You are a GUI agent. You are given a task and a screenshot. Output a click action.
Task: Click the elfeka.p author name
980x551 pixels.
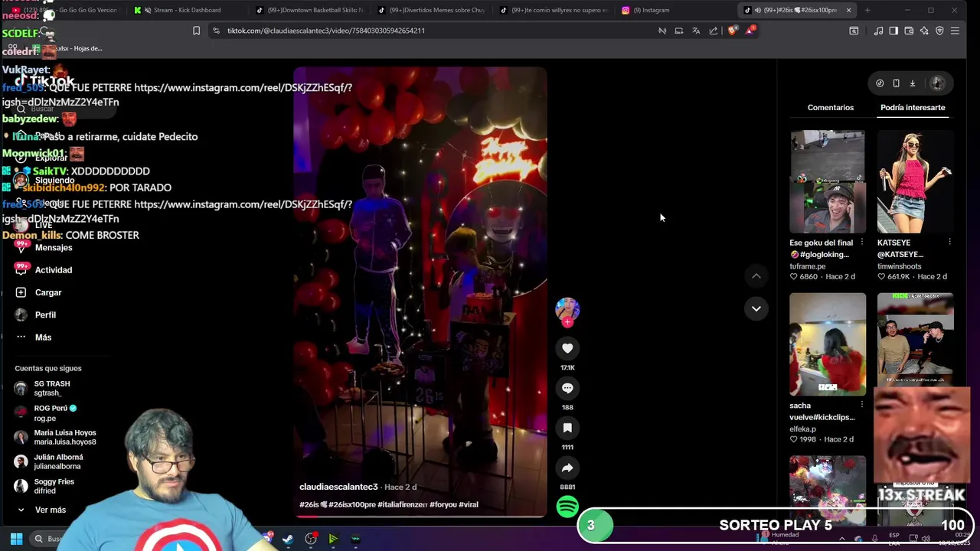(803, 429)
